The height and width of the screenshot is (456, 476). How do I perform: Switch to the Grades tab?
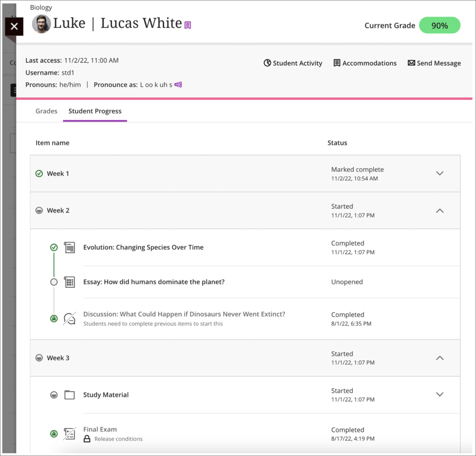pos(46,111)
